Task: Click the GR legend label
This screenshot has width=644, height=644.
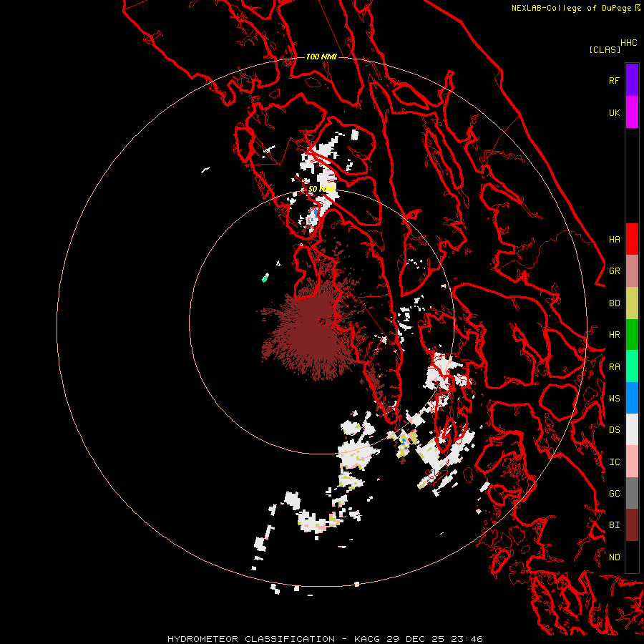Action: coord(614,271)
